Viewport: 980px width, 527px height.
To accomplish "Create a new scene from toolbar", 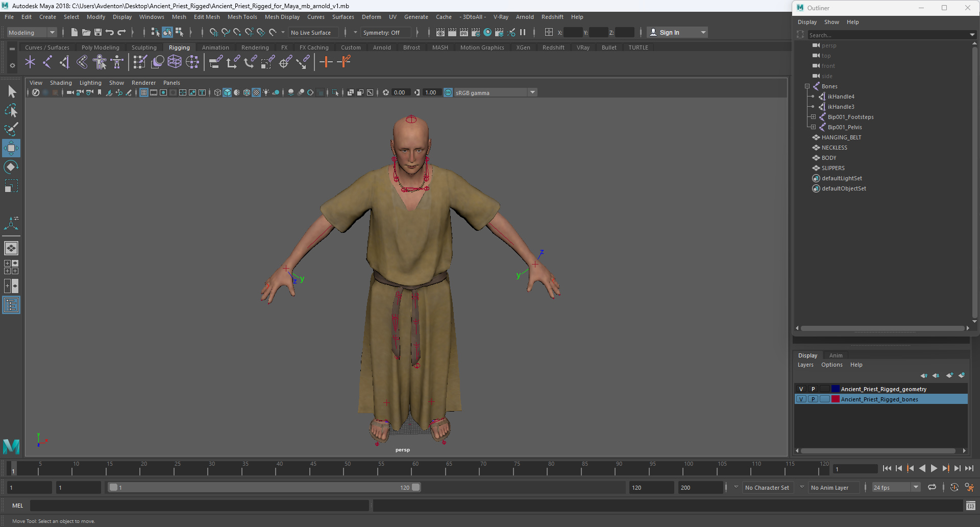I will pos(75,32).
